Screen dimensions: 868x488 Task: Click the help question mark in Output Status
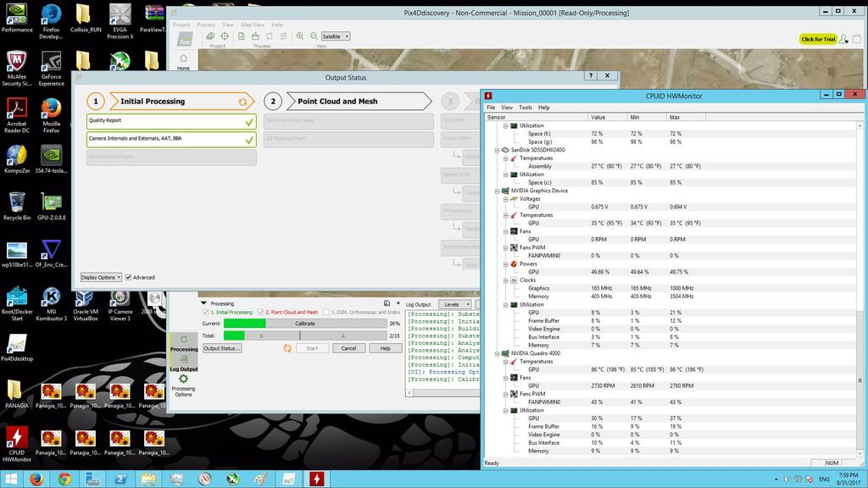[591, 75]
